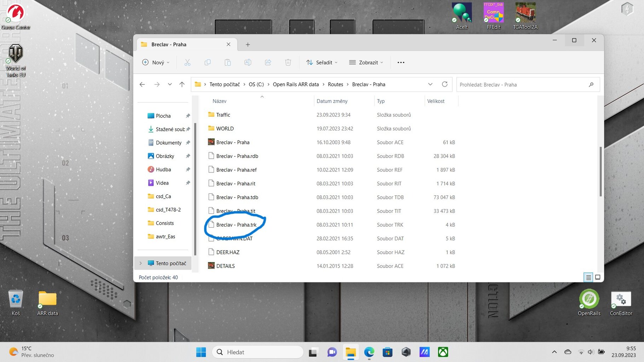Open the three-dots more options menu

coord(401,63)
